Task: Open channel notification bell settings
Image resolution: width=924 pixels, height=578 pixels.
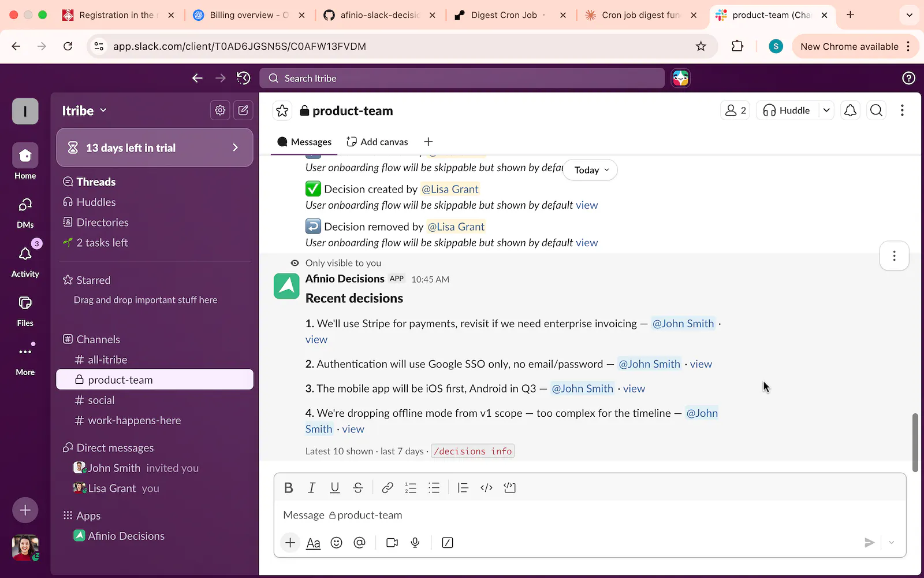Action: [851, 110]
